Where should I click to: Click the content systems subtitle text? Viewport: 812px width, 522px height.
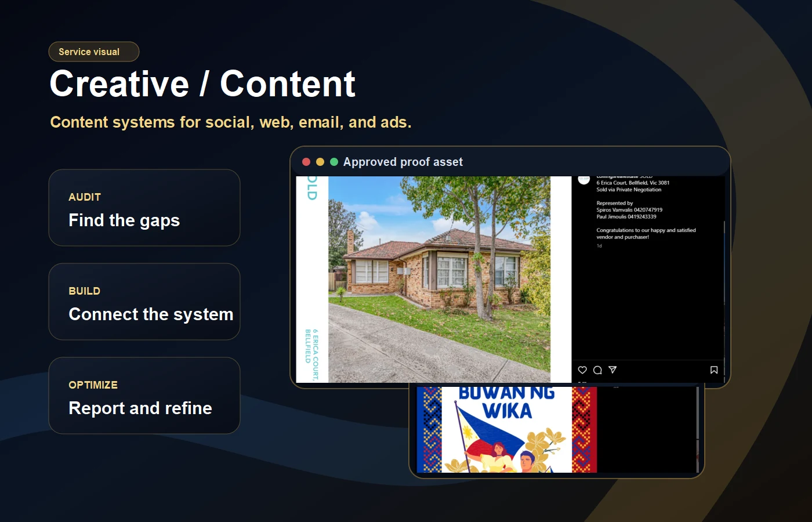231,122
